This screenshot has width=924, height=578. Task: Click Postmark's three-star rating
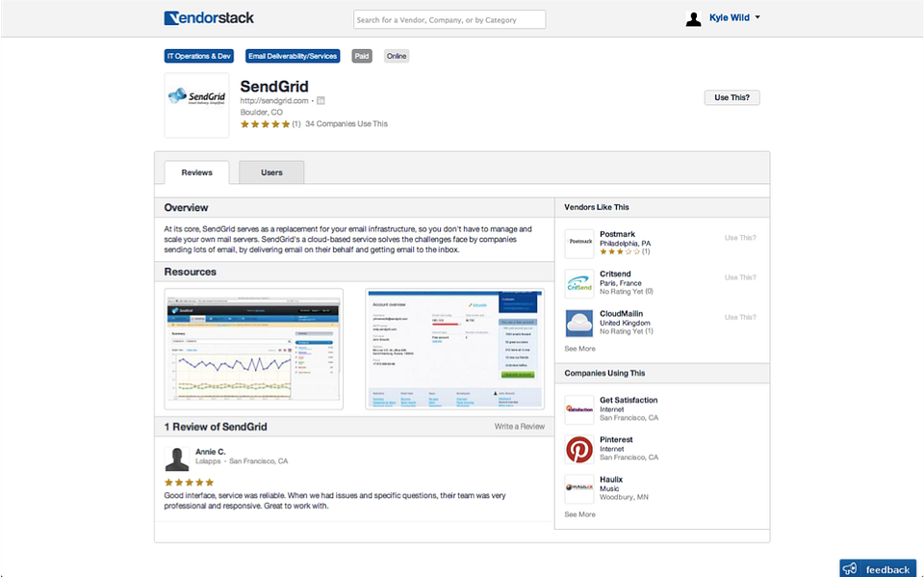click(619, 251)
